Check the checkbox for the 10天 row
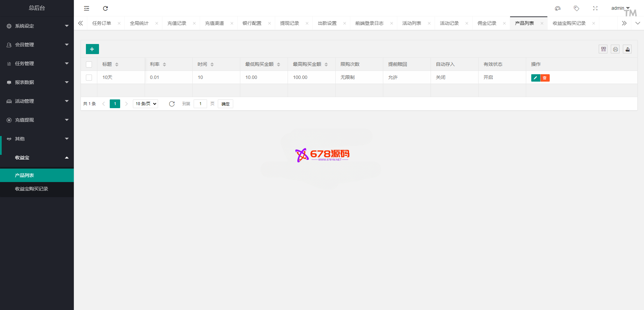 89,78
